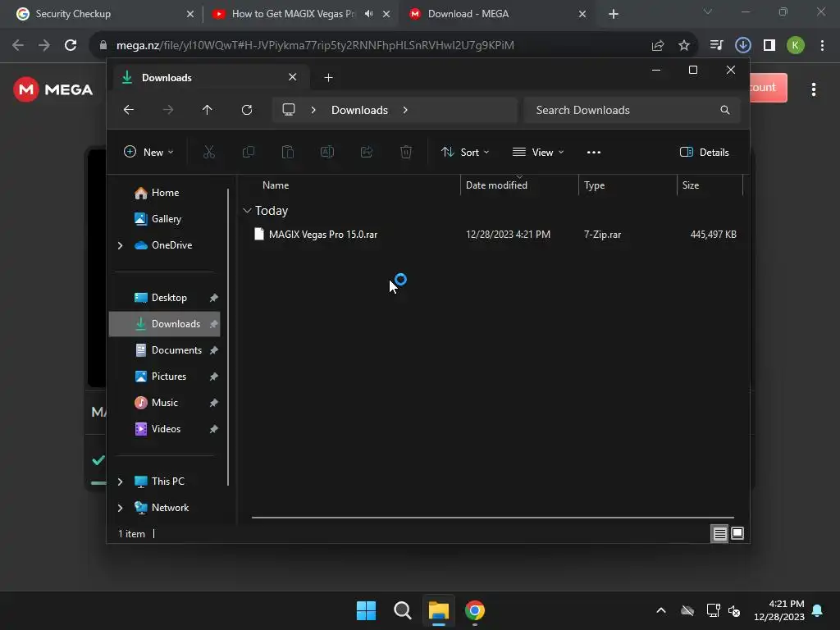
Task: Click the horizontal scrollbar in file list
Action: (493, 518)
